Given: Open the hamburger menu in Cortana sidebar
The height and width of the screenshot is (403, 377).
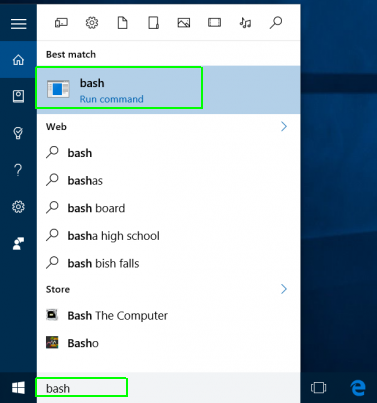Looking at the screenshot, I should point(19,24).
